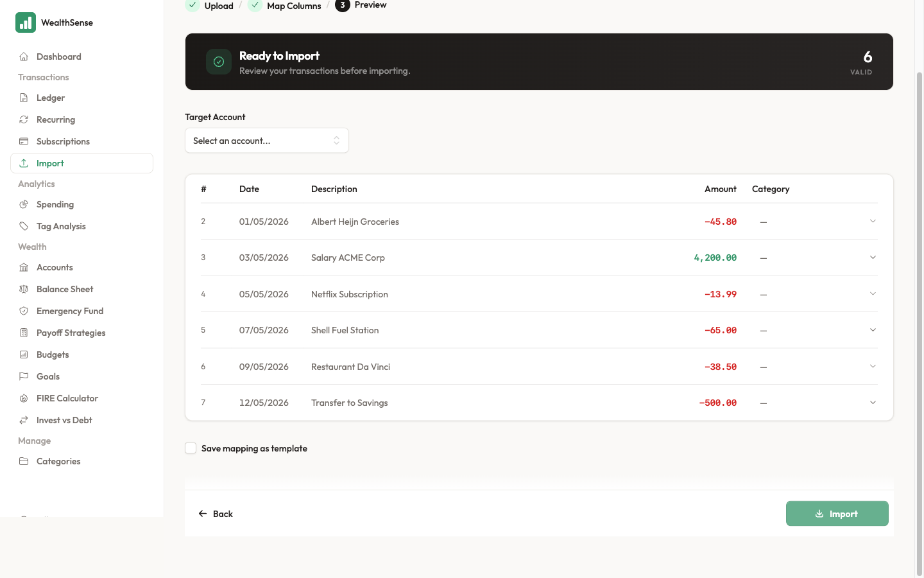Viewport: 924px width, 578px height.
Task: Click the FIRE Calculator icon
Action: pyautogui.click(x=24, y=398)
